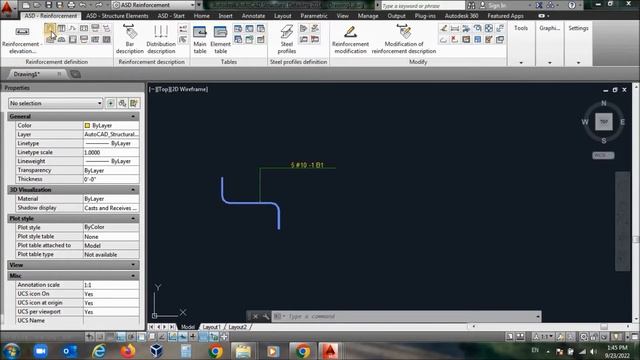Click the binoculars search icon

tap(471, 5)
